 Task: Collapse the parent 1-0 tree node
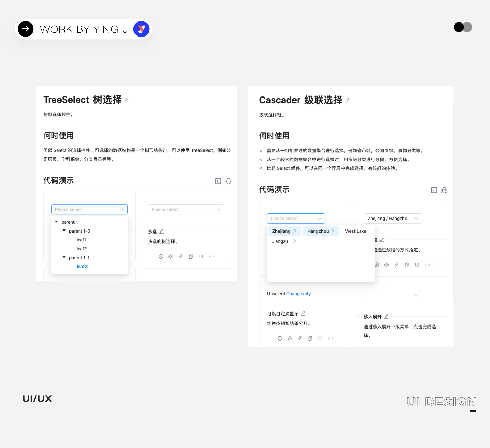tap(64, 231)
